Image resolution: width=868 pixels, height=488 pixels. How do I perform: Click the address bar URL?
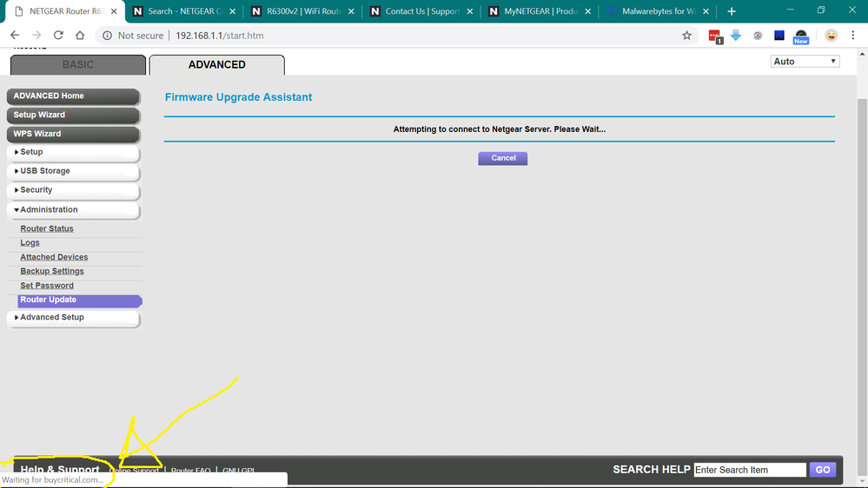[220, 36]
